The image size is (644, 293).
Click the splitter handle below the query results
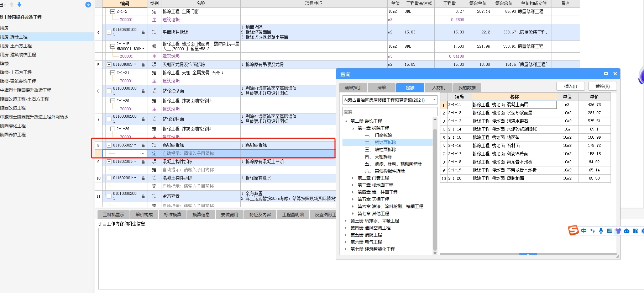click(x=528, y=254)
